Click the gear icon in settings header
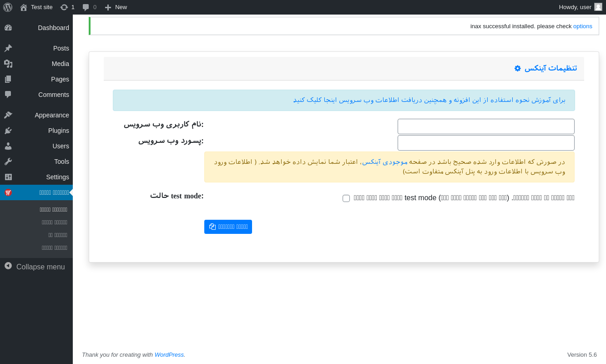 [517, 68]
